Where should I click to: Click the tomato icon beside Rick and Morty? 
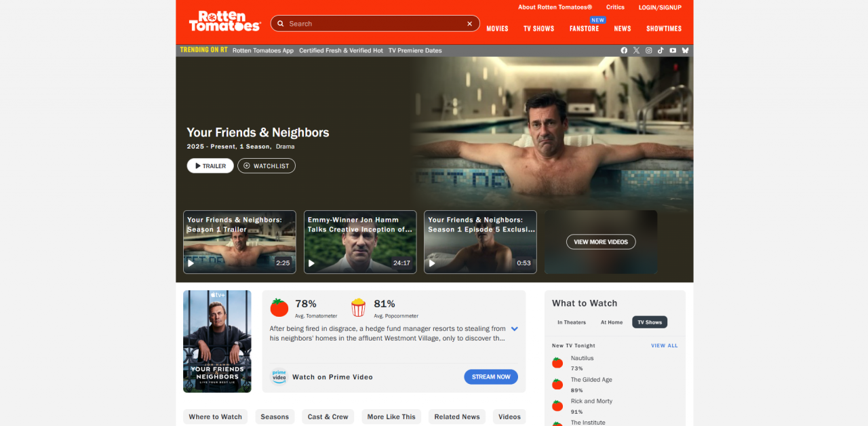coord(557,406)
